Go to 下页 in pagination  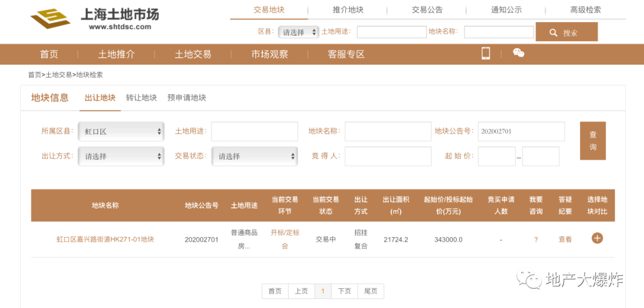coord(344,291)
